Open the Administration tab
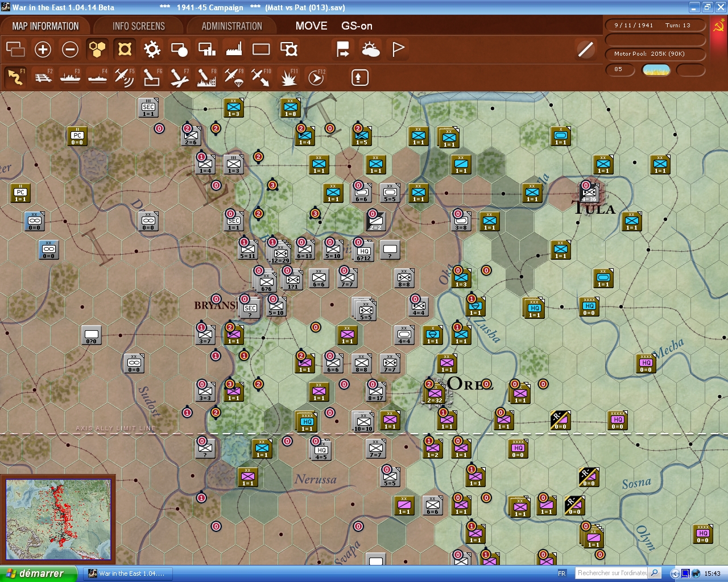Screen dimensions: 728x582 (x=231, y=26)
